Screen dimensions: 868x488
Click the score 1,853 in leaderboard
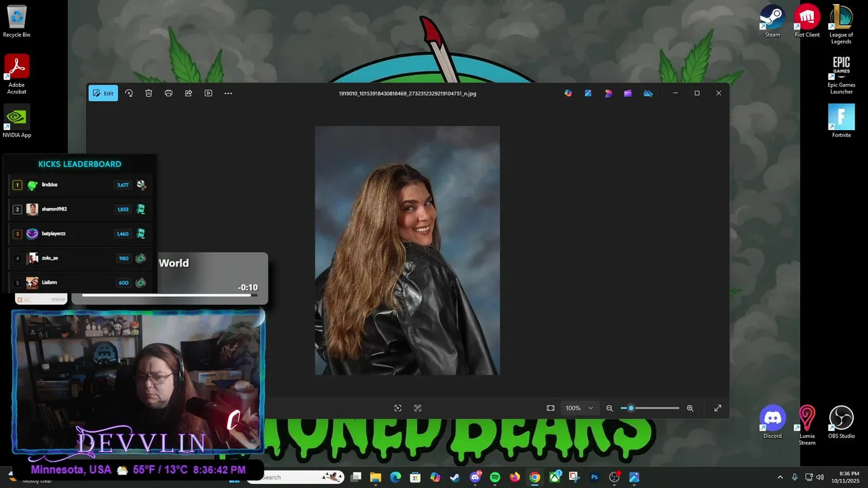123,209
